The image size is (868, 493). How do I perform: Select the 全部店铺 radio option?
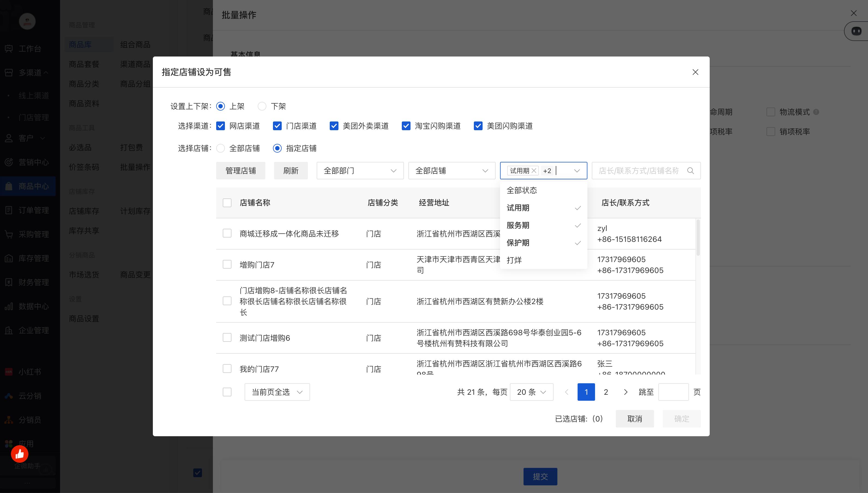pyautogui.click(x=220, y=148)
